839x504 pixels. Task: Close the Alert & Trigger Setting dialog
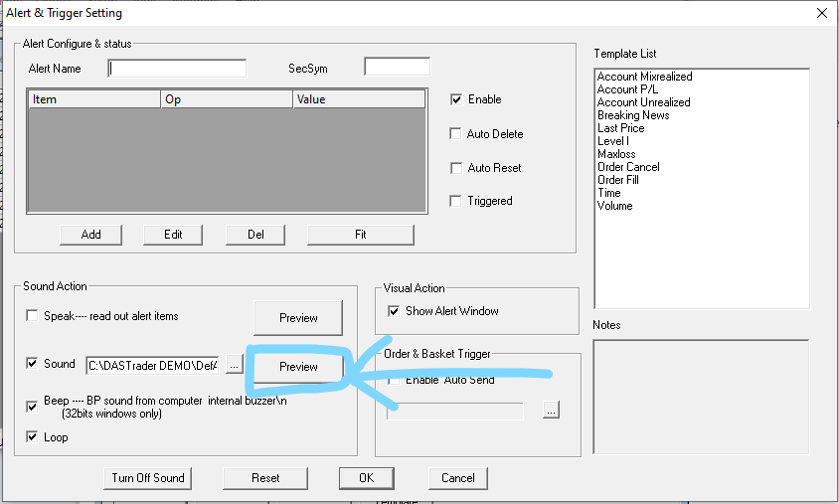pos(821,13)
